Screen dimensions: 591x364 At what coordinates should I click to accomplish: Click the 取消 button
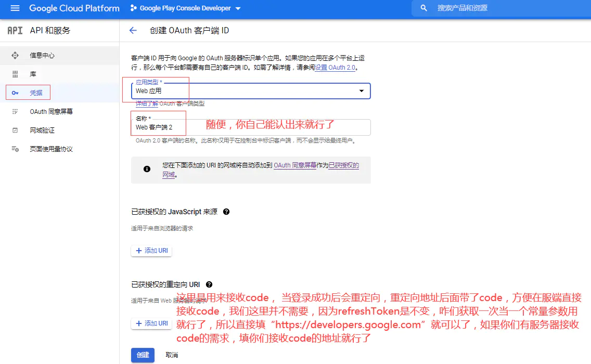(172, 355)
